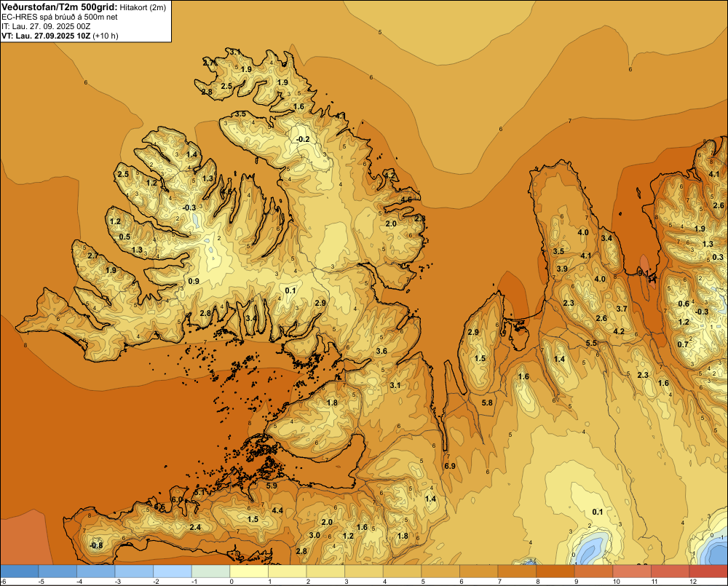Screen dimensions: 728x586
Task: Pick the legend color between -4 and -3
Action: tap(96, 571)
